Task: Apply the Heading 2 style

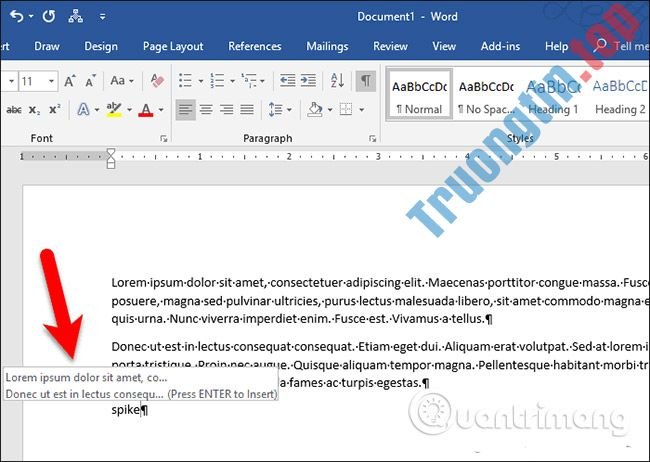Action: pyautogui.click(x=620, y=95)
